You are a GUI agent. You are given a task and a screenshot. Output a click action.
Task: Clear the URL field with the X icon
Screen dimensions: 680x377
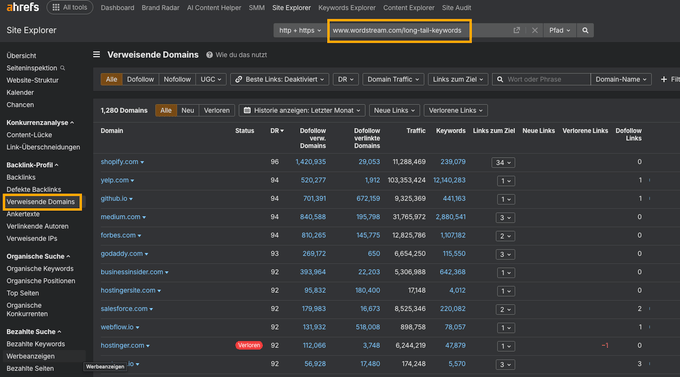coord(534,30)
